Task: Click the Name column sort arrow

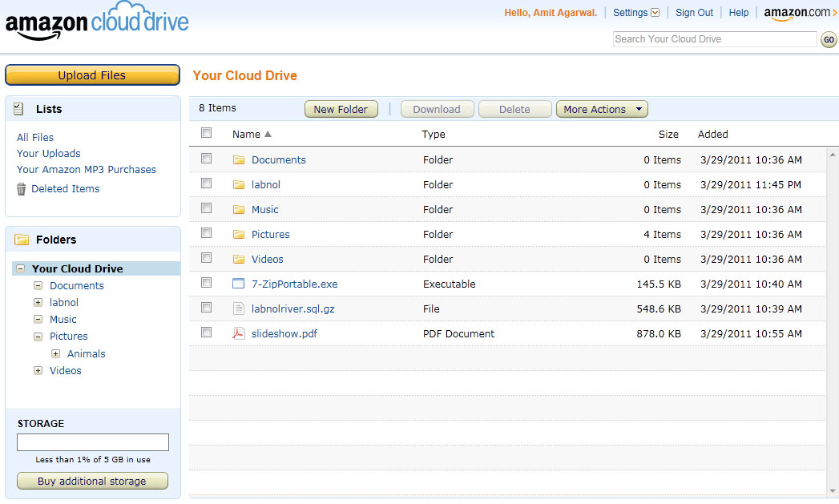Action: tap(268, 135)
